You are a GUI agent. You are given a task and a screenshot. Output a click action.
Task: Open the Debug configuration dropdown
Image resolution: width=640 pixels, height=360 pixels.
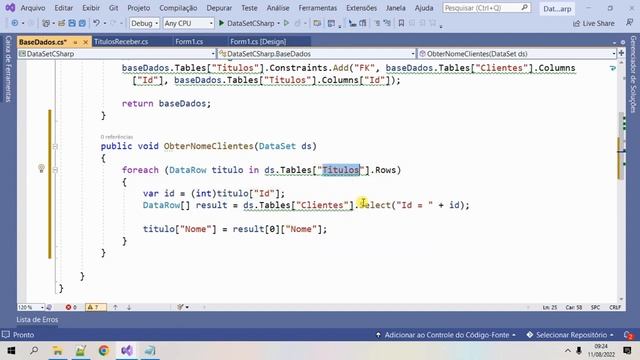click(144, 23)
